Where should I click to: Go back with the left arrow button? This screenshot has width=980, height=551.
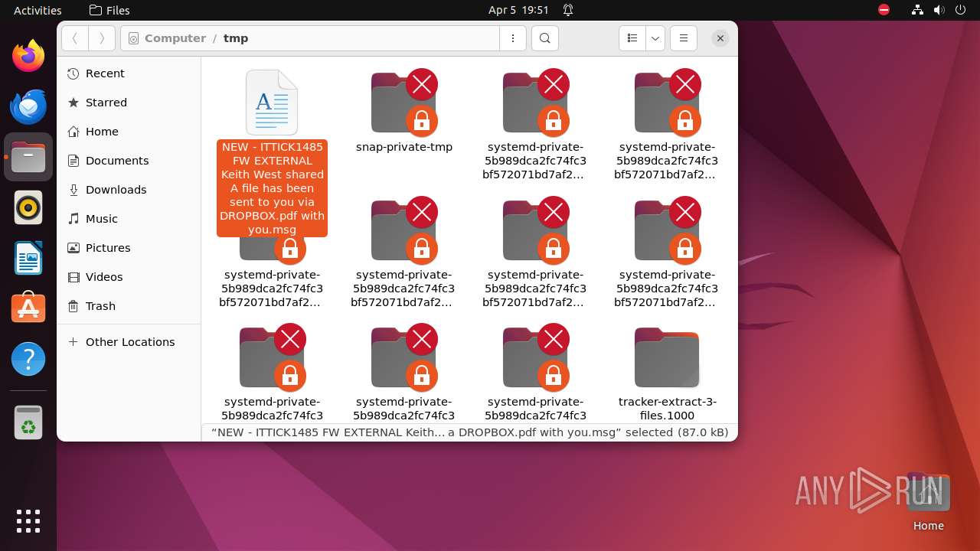click(x=75, y=38)
